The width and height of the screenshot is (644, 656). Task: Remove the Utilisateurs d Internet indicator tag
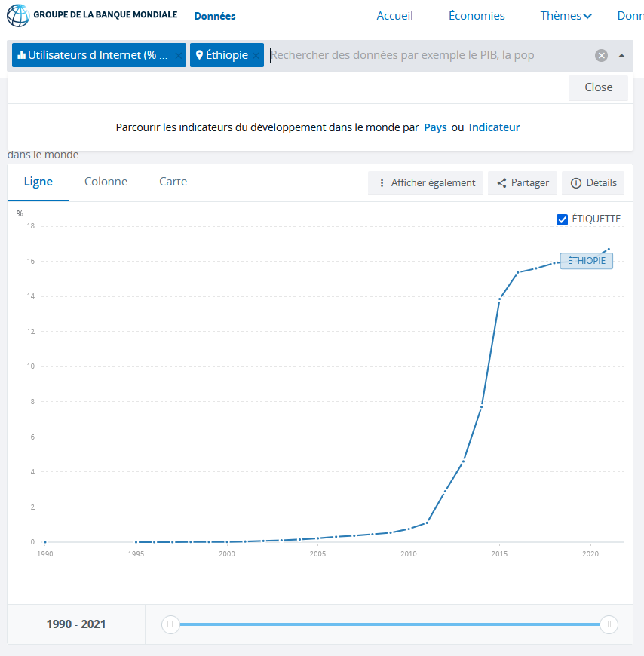click(178, 55)
